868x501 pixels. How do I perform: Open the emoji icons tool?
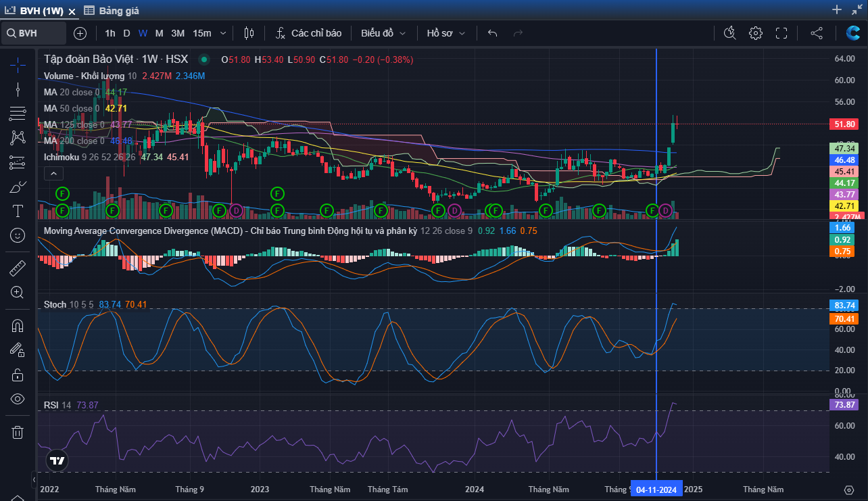point(18,235)
